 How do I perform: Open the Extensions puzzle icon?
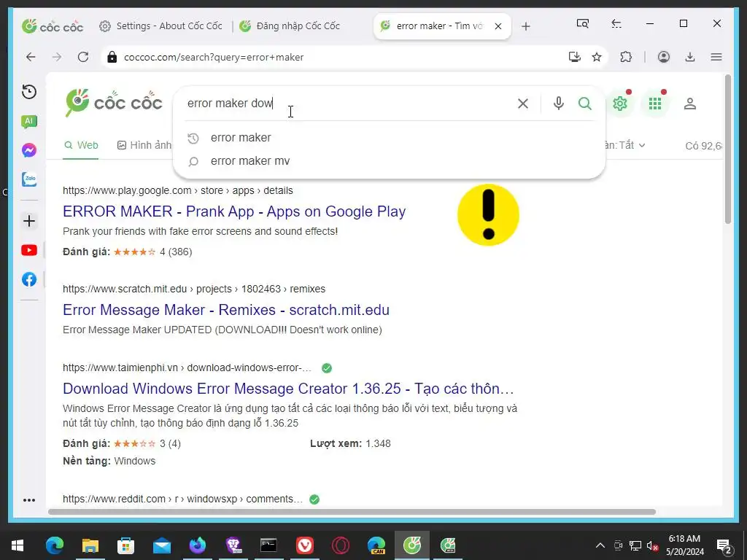pos(626,57)
